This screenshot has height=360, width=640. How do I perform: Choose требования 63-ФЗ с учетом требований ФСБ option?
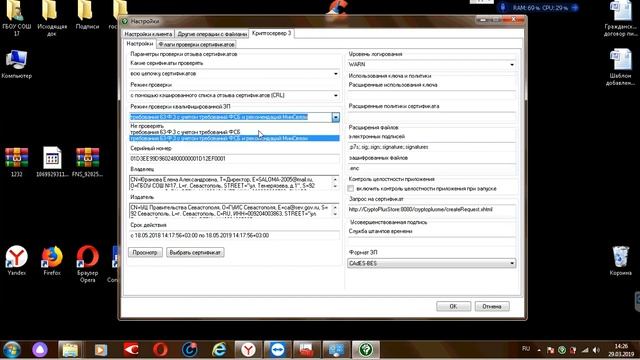234,132
